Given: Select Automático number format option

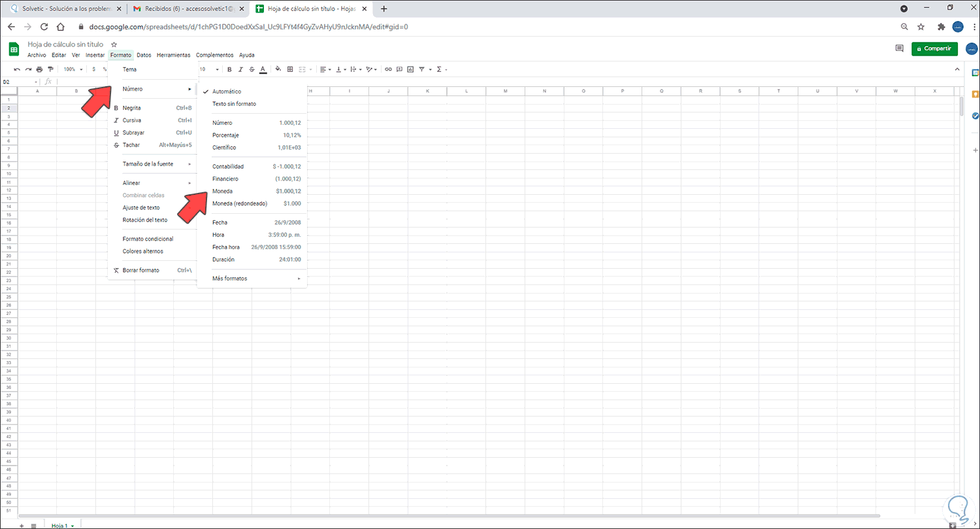Looking at the screenshot, I should 225,91.
